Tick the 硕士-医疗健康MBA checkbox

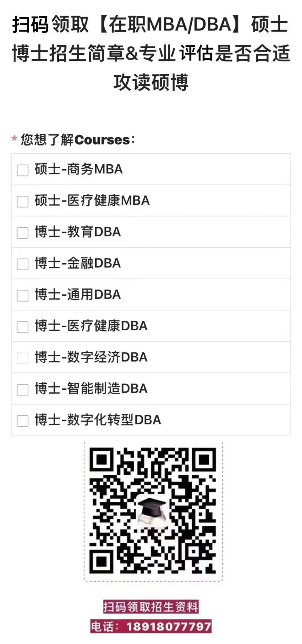[23, 202]
